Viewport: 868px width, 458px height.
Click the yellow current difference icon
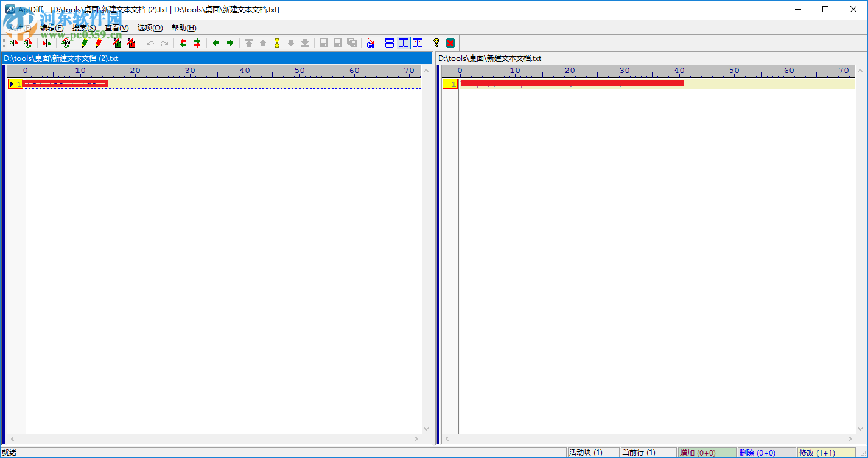(277, 43)
